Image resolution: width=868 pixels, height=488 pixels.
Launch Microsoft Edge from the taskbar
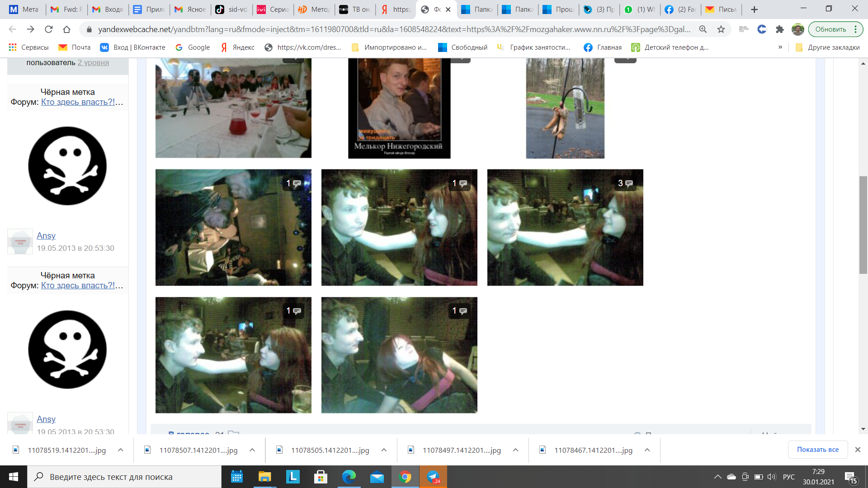349,477
